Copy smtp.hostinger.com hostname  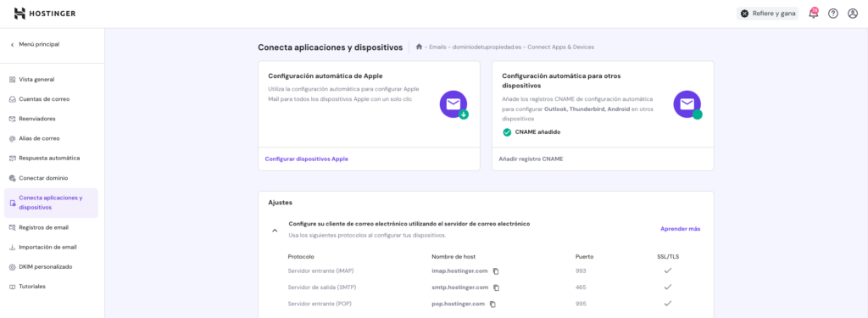[497, 287]
